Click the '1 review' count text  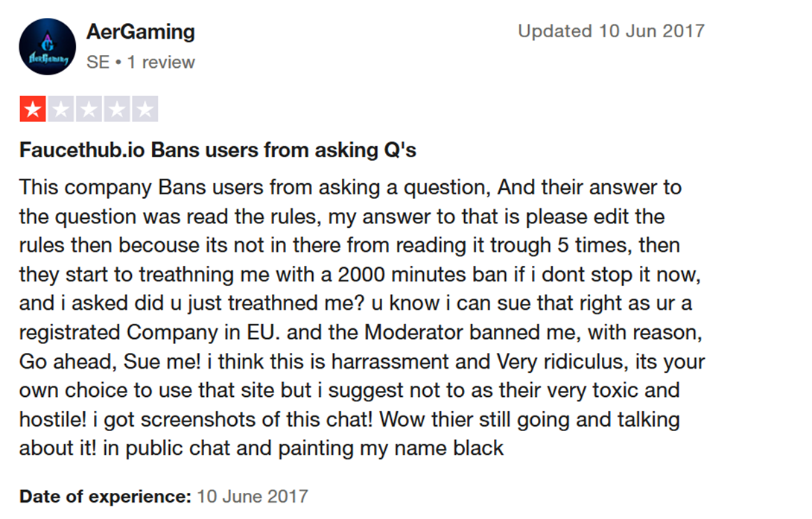tap(161, 62)
